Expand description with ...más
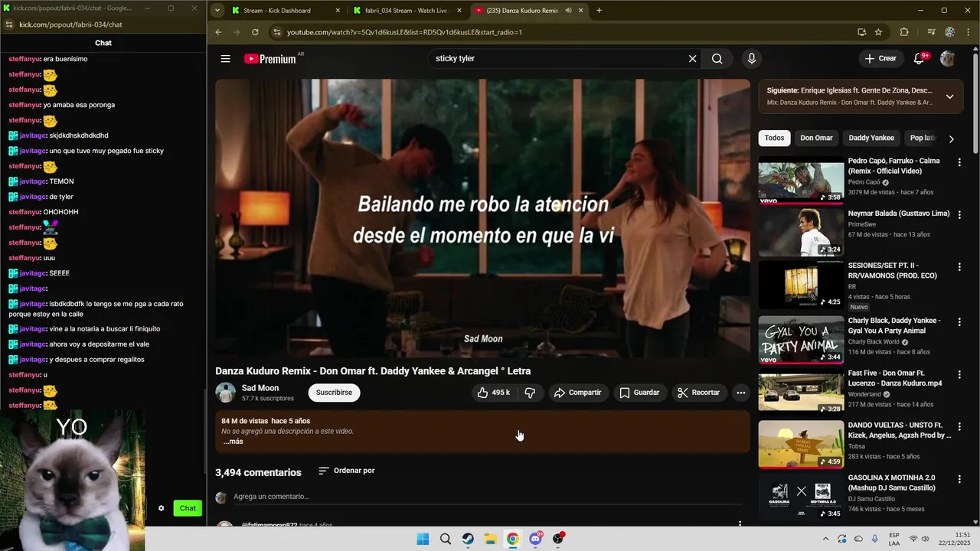 pyautogui.click(x=233, y=442)
